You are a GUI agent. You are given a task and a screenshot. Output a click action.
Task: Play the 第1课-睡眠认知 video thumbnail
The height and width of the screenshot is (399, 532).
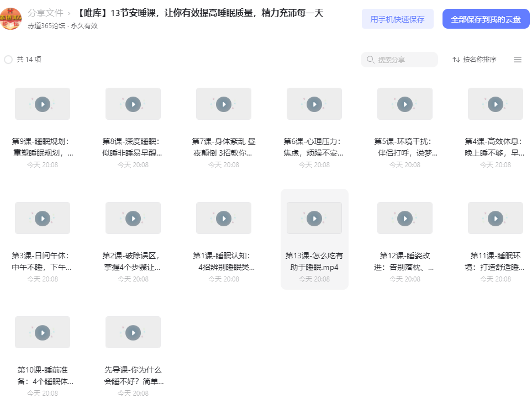coord(224,218)
